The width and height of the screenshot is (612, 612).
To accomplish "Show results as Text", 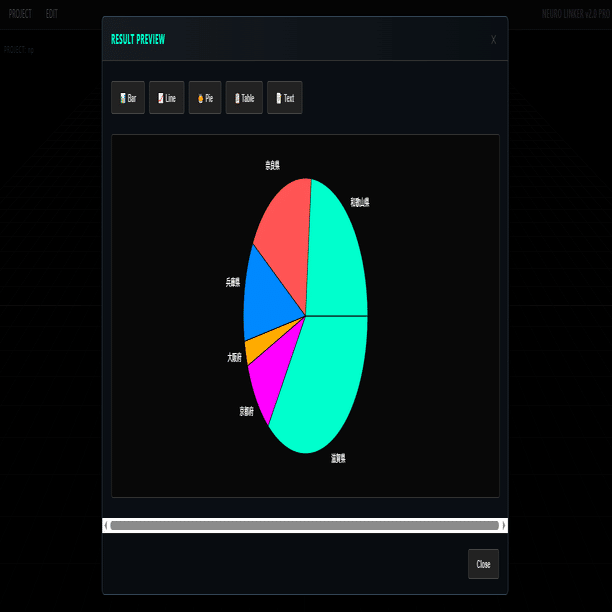I will [x=285, y=98].
